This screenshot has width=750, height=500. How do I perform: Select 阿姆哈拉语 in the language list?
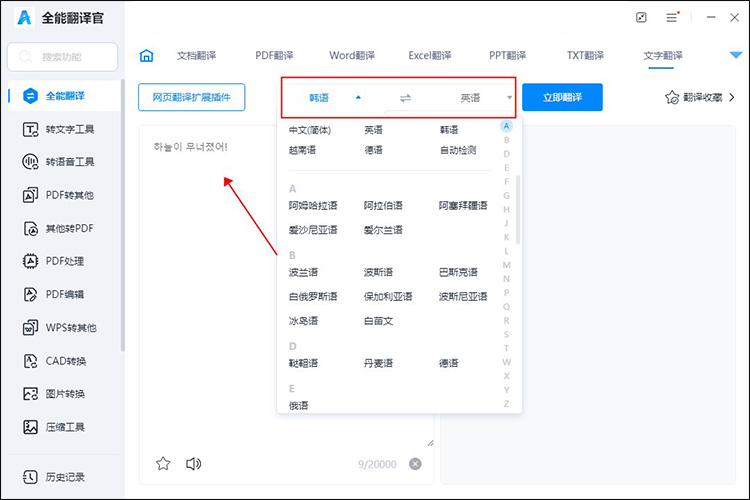tap(313, 206)
